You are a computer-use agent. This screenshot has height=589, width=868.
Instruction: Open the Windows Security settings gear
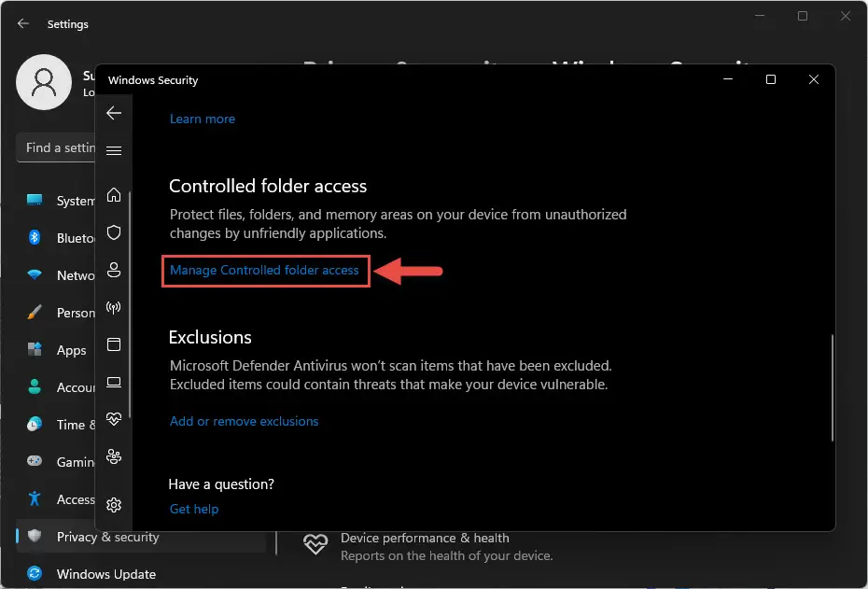click(x=114, y=505)
